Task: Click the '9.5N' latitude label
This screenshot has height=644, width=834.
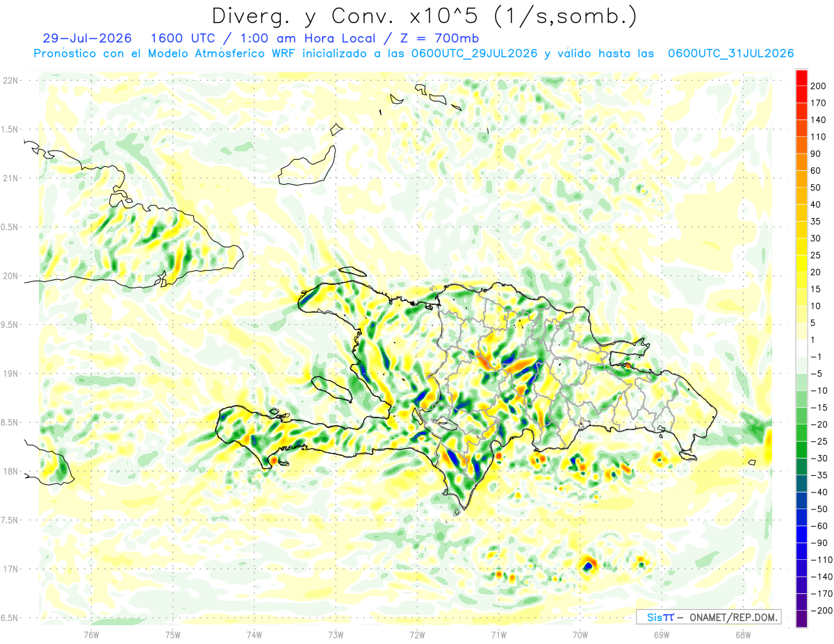Action: [10, 324]
